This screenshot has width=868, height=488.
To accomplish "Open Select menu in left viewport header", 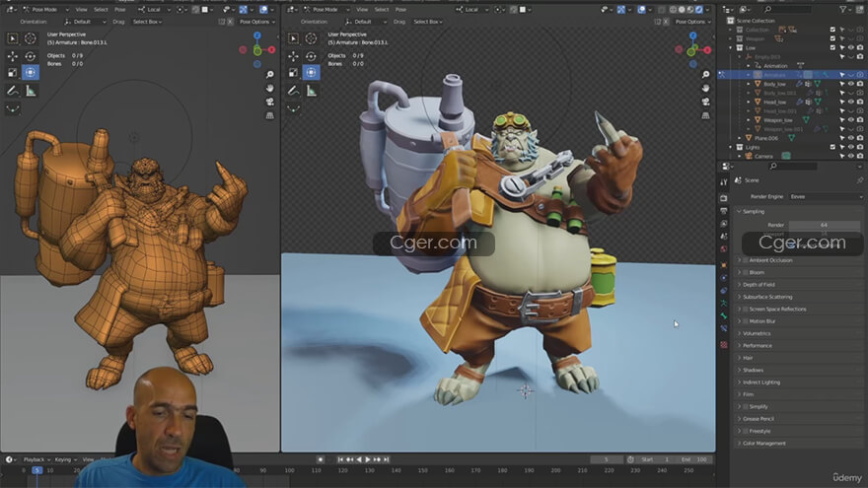I will coord(101,10).
